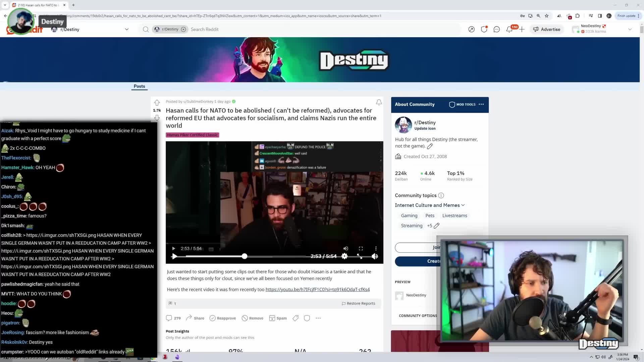Image resolution: width=644 pixels, height=362 pixels.
Task: Open the 279 comments button
Action: click(173, 318)
